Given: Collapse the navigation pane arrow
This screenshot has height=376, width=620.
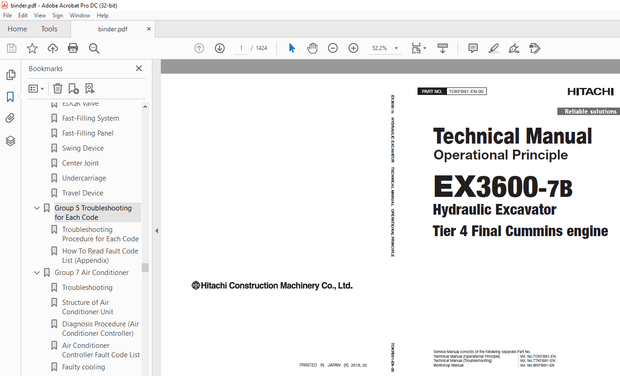Looking at the screenshot, I should point(157,231).
